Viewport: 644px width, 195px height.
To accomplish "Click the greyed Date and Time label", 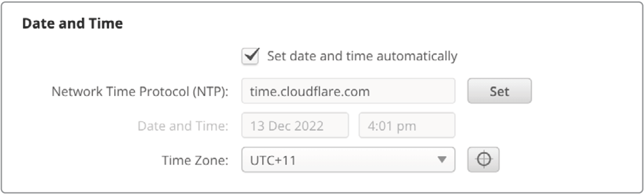I will click(183, 126).
